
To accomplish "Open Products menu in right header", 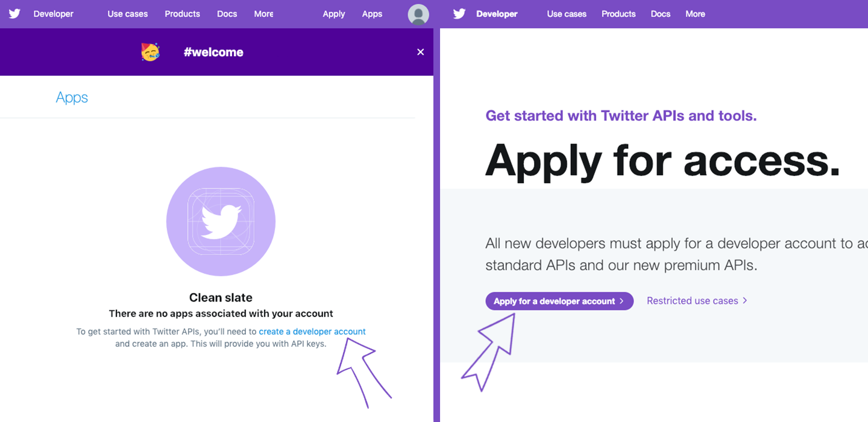I will [618, 14].
